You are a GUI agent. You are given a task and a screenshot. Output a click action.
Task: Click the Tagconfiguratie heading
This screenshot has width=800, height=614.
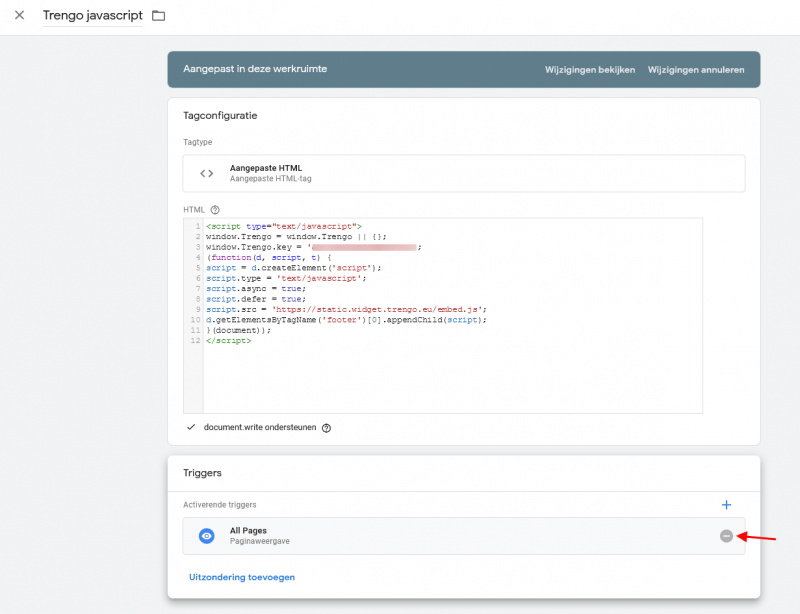[x=220, y=115]
